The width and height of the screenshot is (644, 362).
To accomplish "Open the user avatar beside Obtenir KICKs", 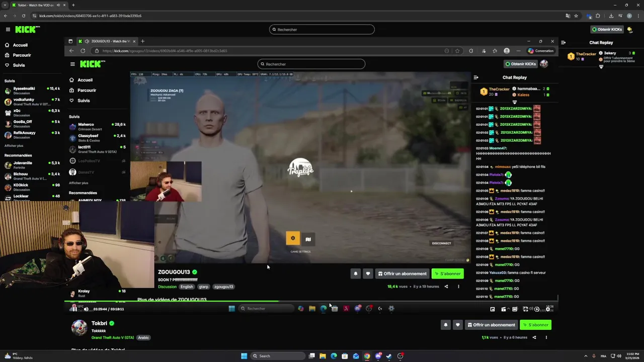I will click(630, 30).
